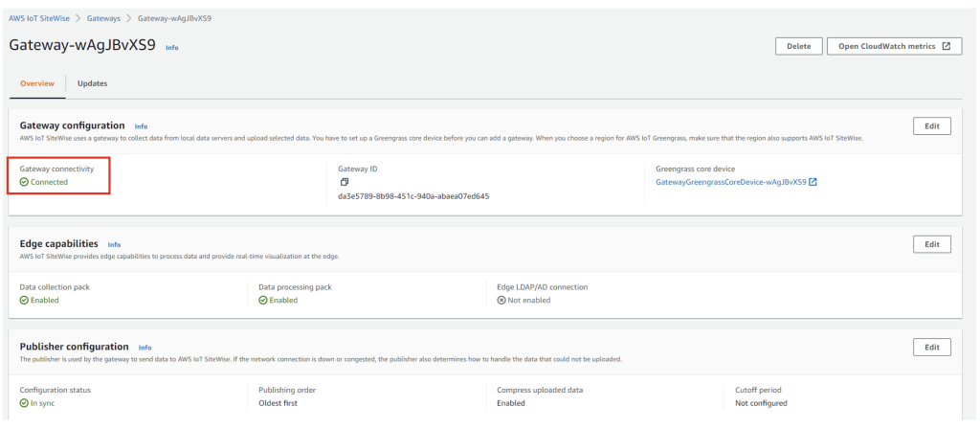The width and height of the screenshot is (980, 429).
Task: Click external link icon beside Greengrass core device
Action: click(x=813, y=182)
